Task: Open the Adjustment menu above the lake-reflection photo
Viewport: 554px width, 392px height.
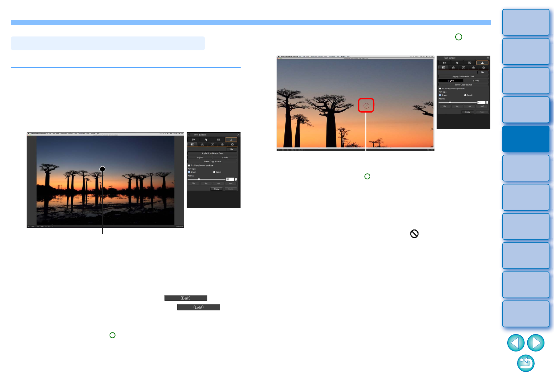Action: 82,133
